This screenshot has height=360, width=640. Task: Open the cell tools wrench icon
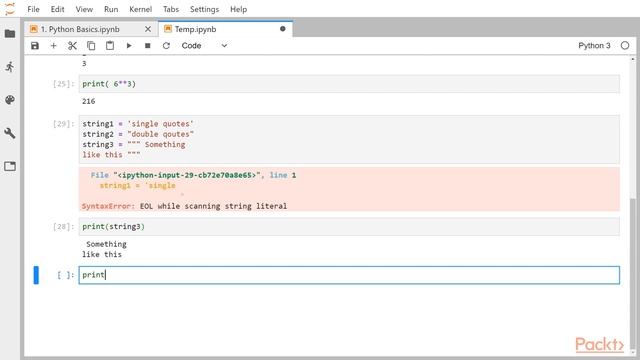point(10,133)
